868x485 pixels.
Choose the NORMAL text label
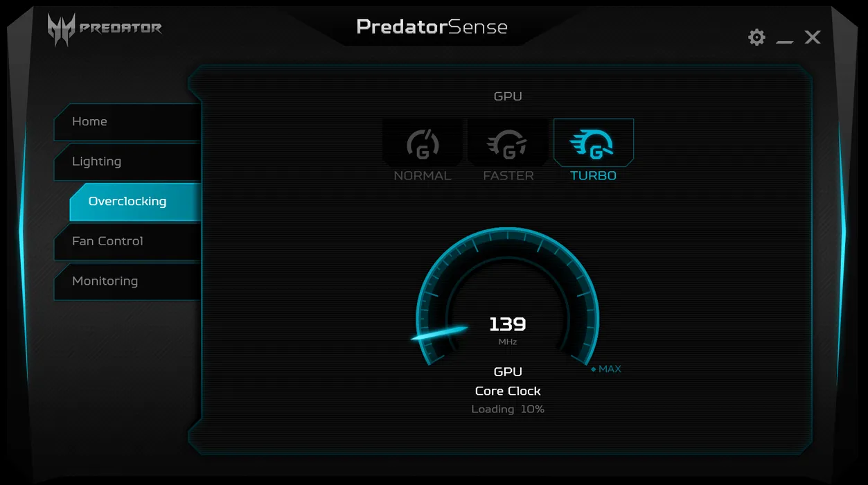(x=423, y=176)
